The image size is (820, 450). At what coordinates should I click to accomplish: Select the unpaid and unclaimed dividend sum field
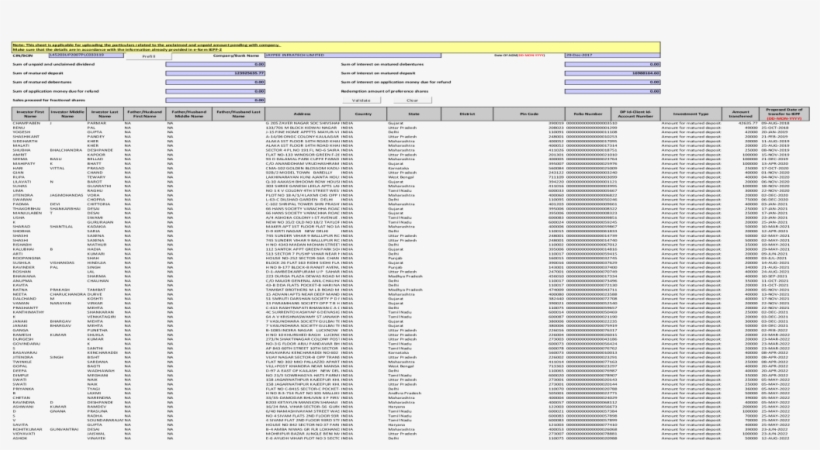click(215, 64)
